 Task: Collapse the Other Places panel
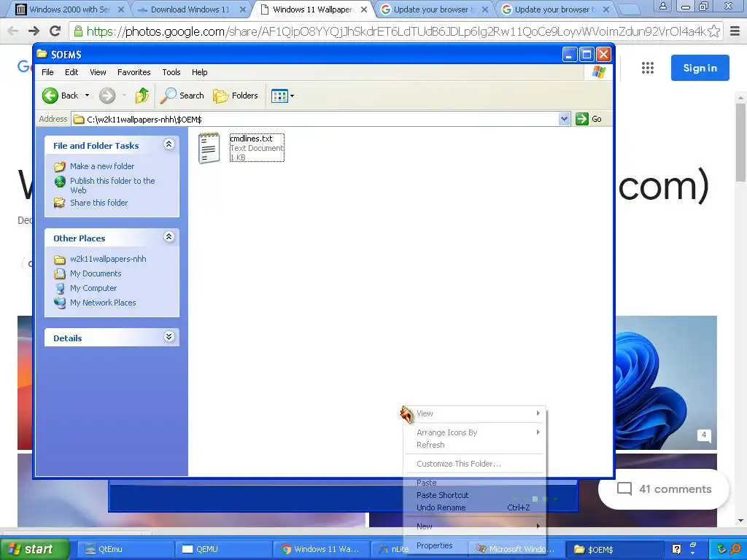point(169,237)
